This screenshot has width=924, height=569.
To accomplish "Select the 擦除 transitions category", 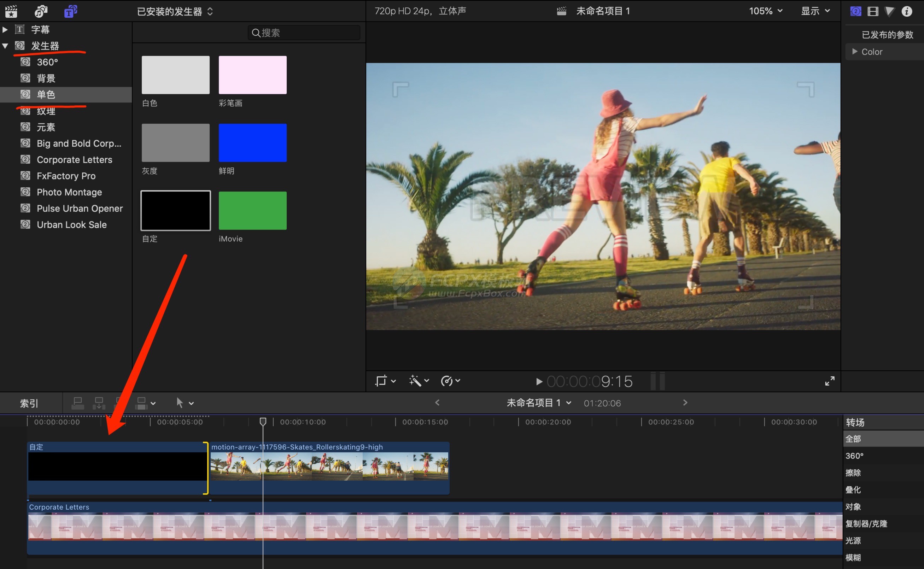I will click(x=853, y=473).
